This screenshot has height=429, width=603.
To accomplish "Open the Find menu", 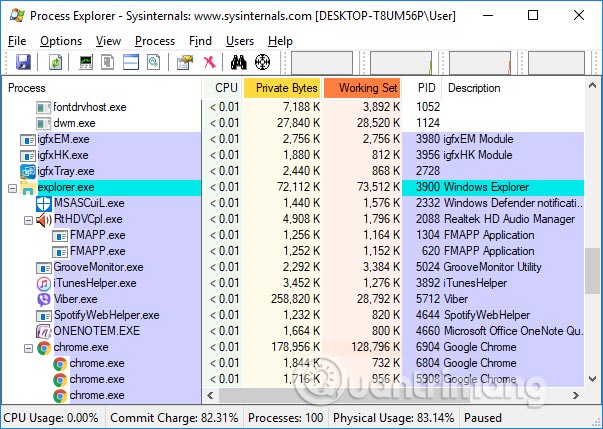I will click(x=200, y=41).
